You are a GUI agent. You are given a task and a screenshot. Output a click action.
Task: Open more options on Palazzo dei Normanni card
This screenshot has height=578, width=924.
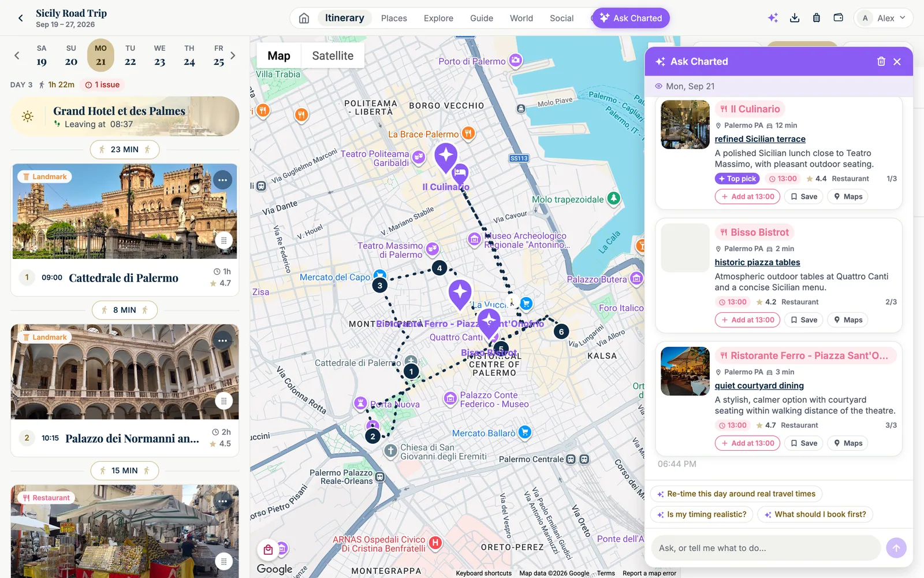coord(223,341)
